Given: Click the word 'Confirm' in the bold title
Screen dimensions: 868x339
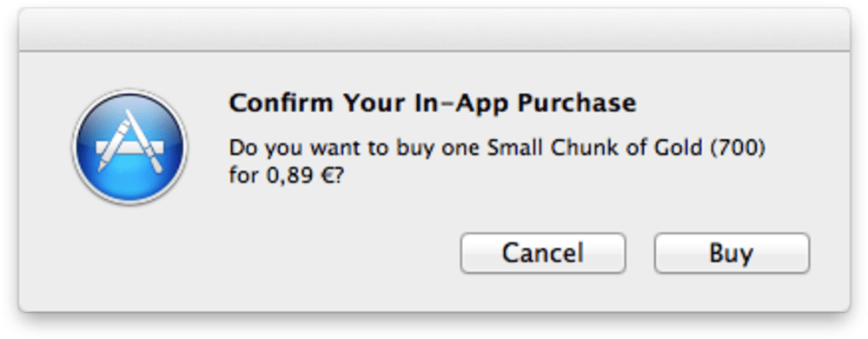Looking at the screenshot, I should coord(281,103).
